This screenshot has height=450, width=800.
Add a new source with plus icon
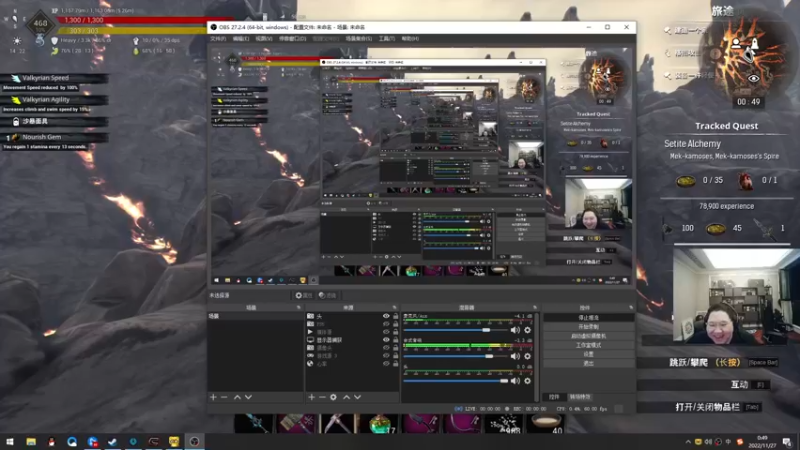tap(311, 397)
